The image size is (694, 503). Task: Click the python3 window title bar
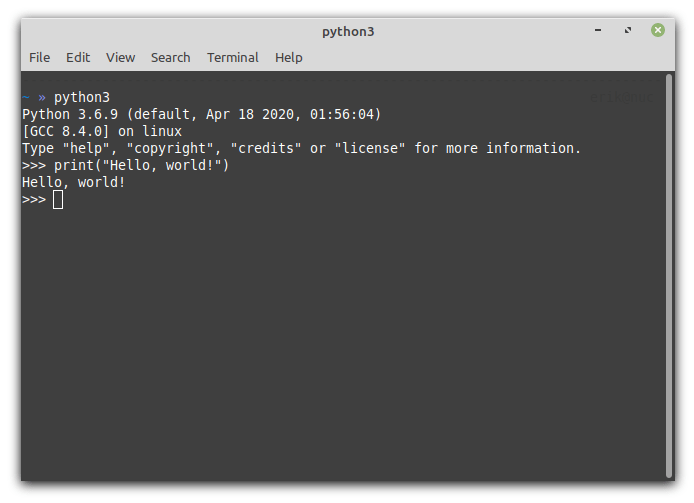click(348, 31)
